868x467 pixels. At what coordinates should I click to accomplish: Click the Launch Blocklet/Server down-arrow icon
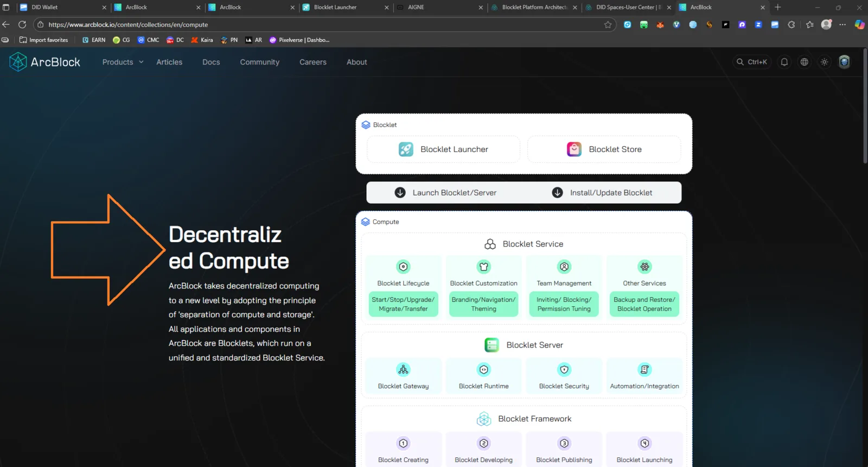(400, 193)
